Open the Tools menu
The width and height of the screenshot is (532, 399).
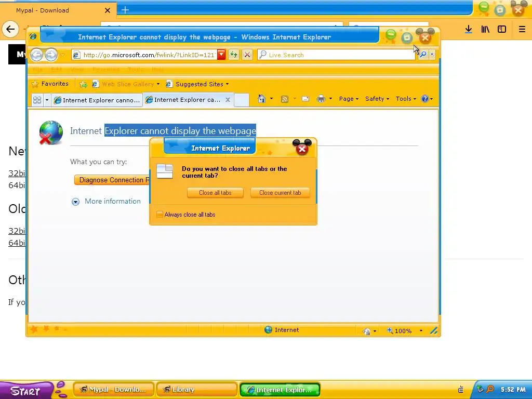pyautogui.click(x=406, y=99)
